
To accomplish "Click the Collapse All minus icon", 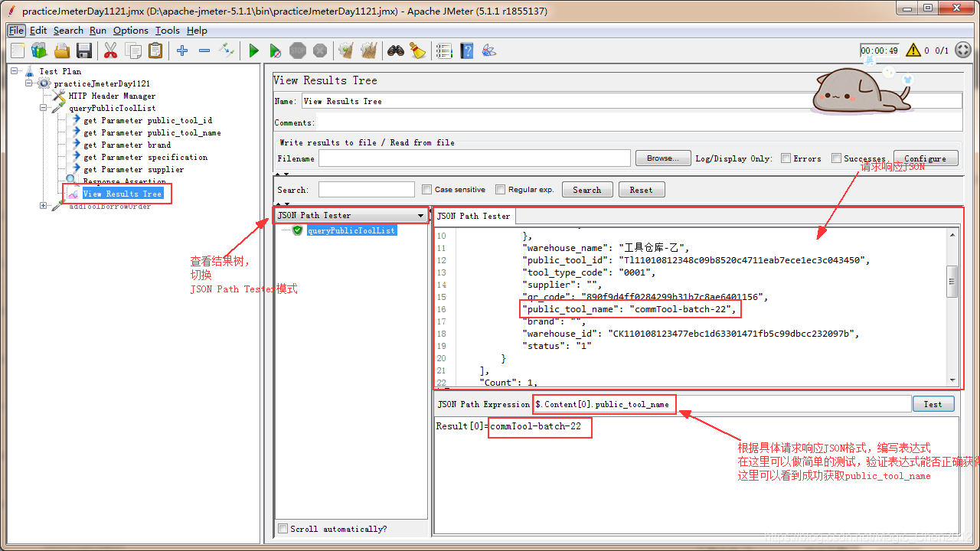I will (x=204, y=51).
